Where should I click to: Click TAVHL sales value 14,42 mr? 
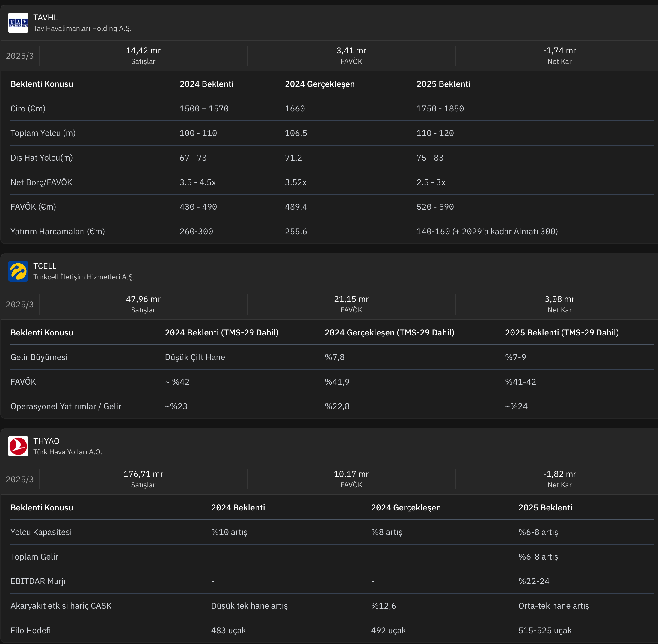point(143,50)
